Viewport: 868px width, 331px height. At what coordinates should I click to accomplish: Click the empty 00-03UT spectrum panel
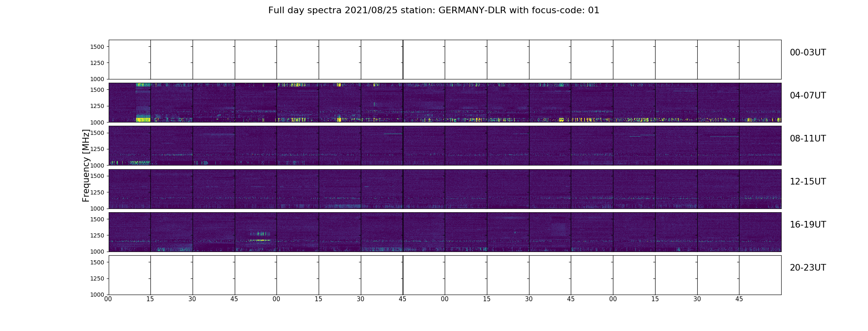(445, 60)
